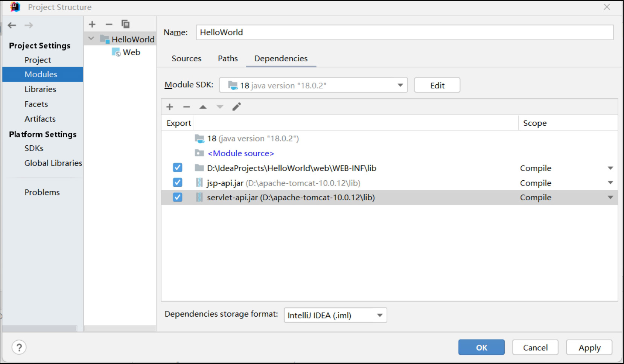This screenshot has width=624, height=364.
Task: Open scope dropdown for jsp-api.jar row
Action: click(x=610, y=183)
